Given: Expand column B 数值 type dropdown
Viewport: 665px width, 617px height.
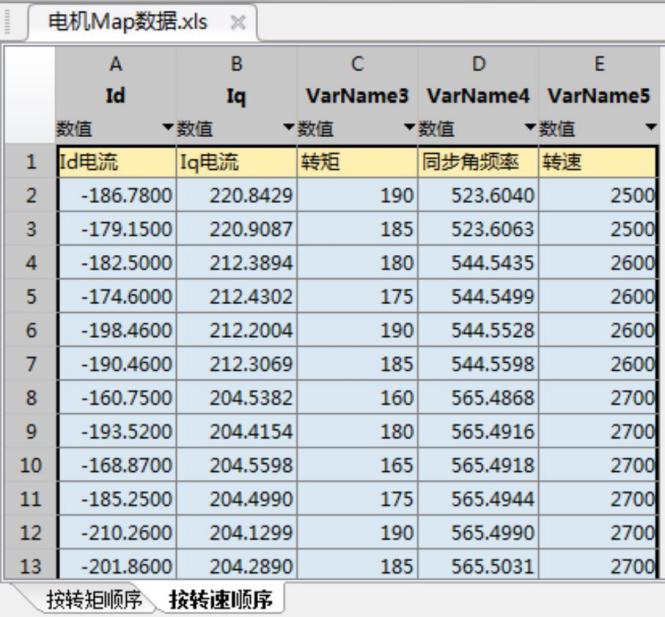Looking at the screenshot, I should pos(288,128).
